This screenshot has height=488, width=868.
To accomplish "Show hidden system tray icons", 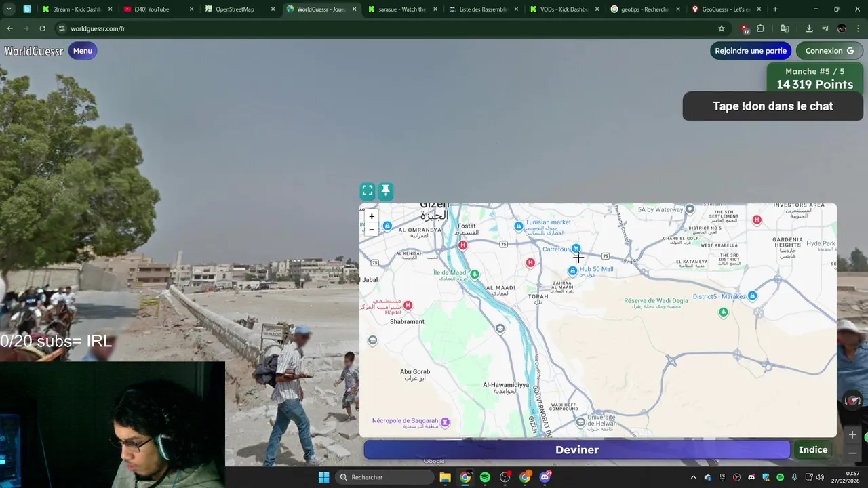I will pos(693,477).
